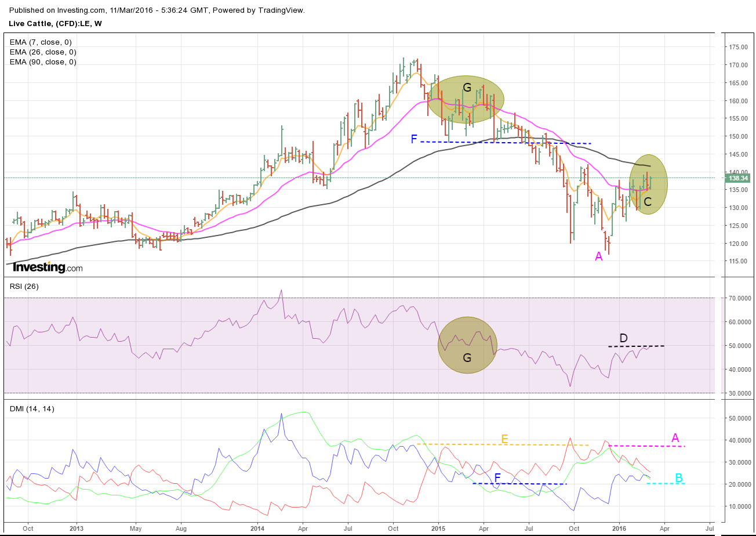Click the 20.0000 level on DMI axis

coord(740,484)
